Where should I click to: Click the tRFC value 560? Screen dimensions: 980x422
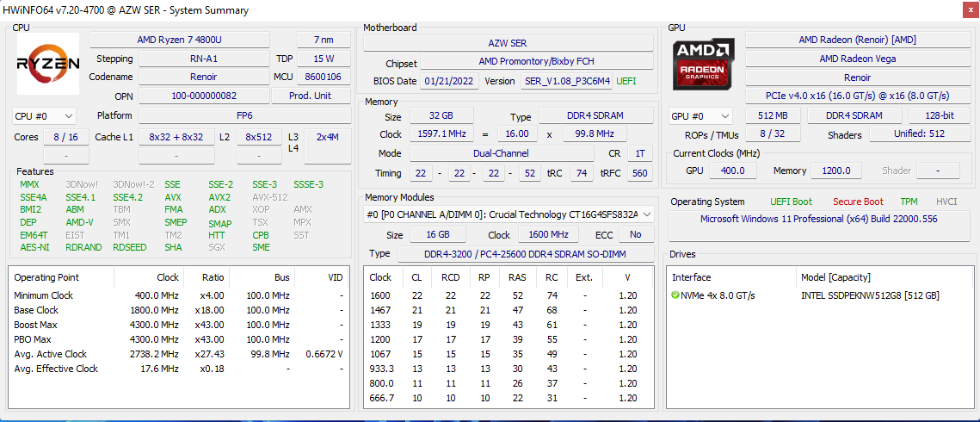639,173
